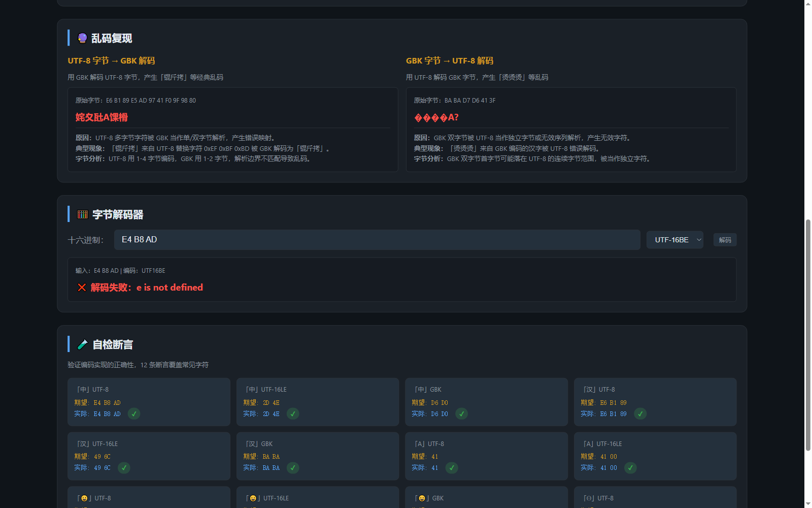The width and height of the screenshot is (812, 508).
Task: Click the red X decode failure icon
Action: point(82,288)
